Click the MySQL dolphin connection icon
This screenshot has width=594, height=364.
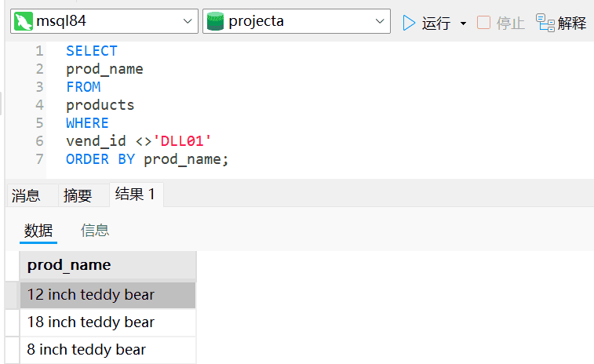coord(24,21)
